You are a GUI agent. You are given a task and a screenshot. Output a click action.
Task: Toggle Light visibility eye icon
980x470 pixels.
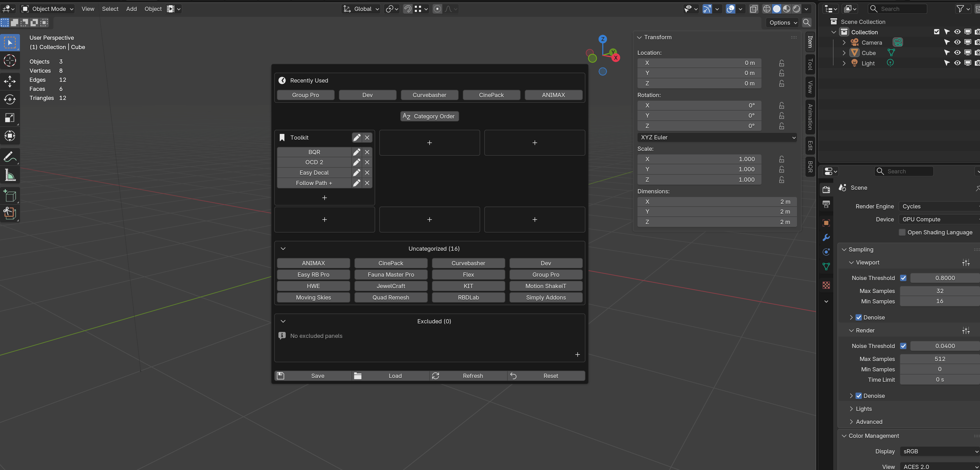click(957, 63)
